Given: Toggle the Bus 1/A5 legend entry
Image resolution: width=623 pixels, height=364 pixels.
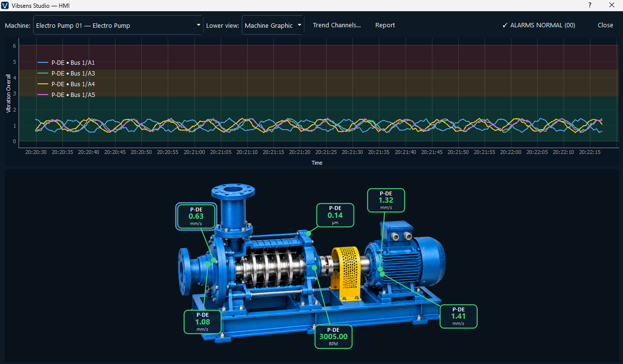Looking at the screenshot, I should [x=66, y=95].
